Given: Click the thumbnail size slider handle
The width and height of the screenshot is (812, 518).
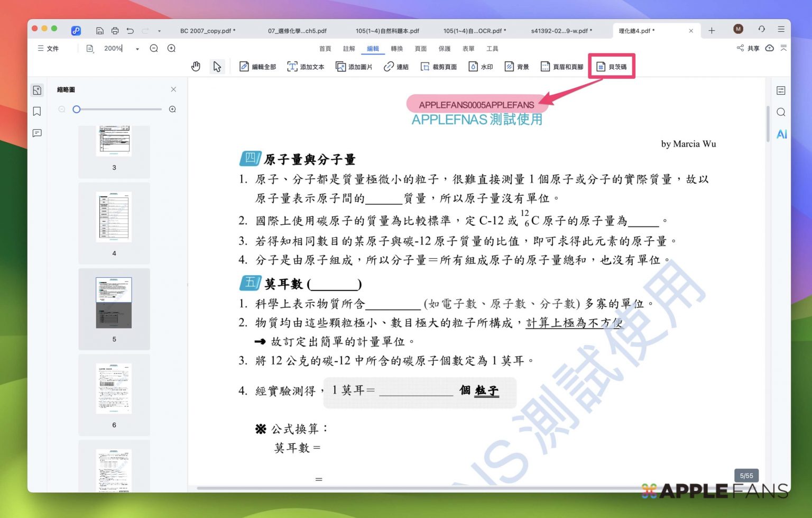Looking at the screenshot, I should 77,110.
